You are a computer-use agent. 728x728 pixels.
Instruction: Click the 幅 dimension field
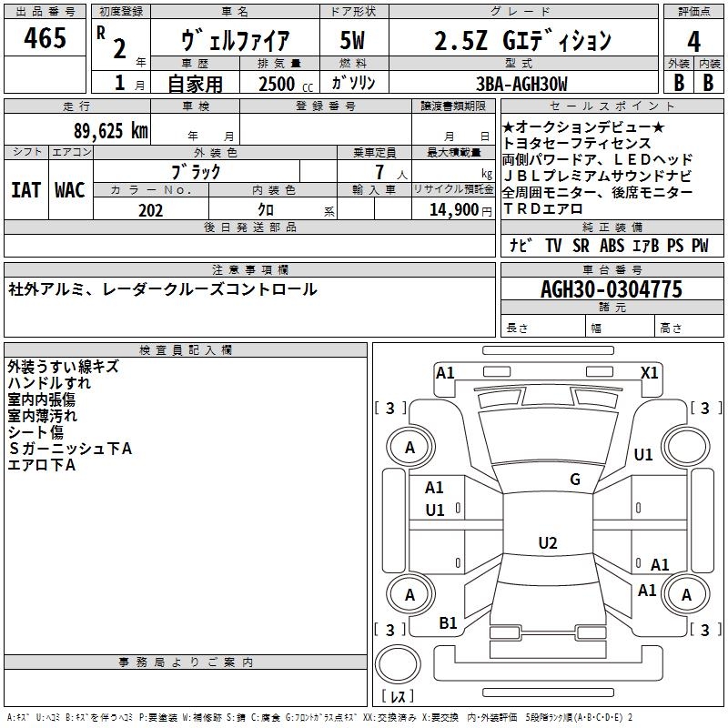(620, 328)
